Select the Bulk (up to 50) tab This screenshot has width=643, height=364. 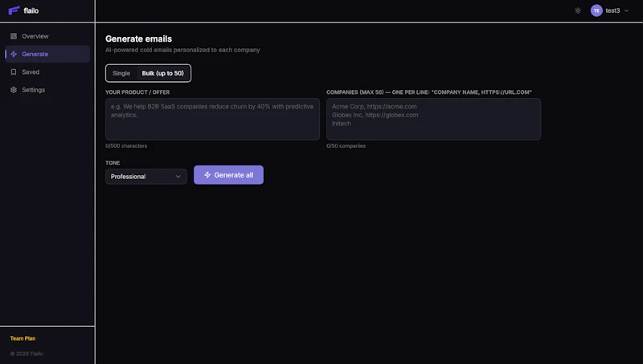[163, 73]
